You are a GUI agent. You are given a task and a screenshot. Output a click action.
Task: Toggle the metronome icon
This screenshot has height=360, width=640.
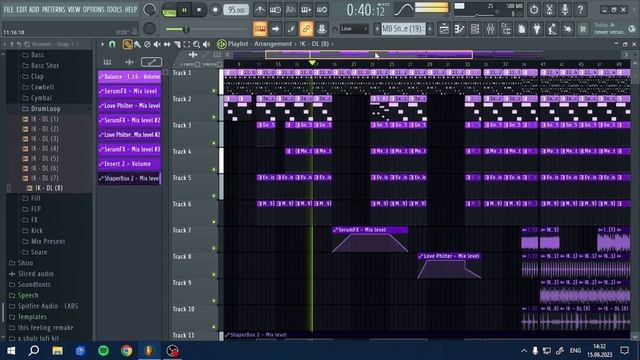click(x=260, y=9)
